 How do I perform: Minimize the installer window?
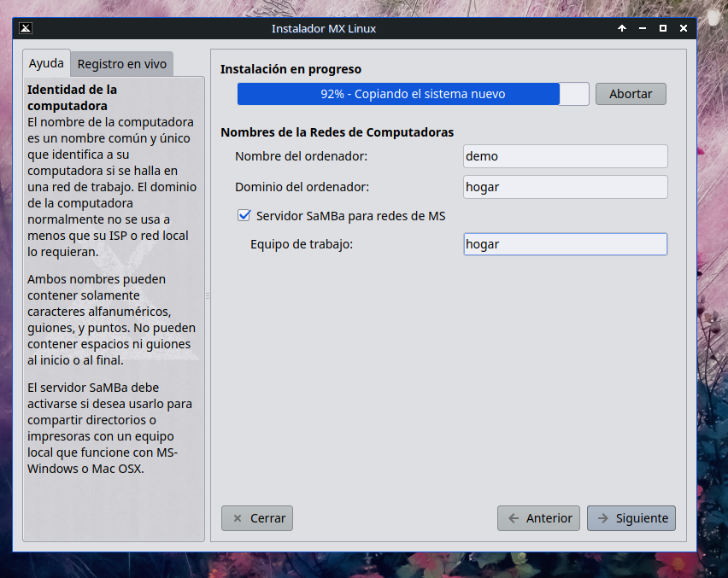tap(643, 28)
